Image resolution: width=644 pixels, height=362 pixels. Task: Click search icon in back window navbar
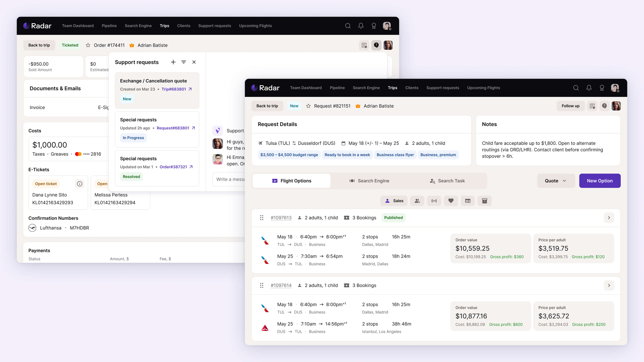point(348,26)
